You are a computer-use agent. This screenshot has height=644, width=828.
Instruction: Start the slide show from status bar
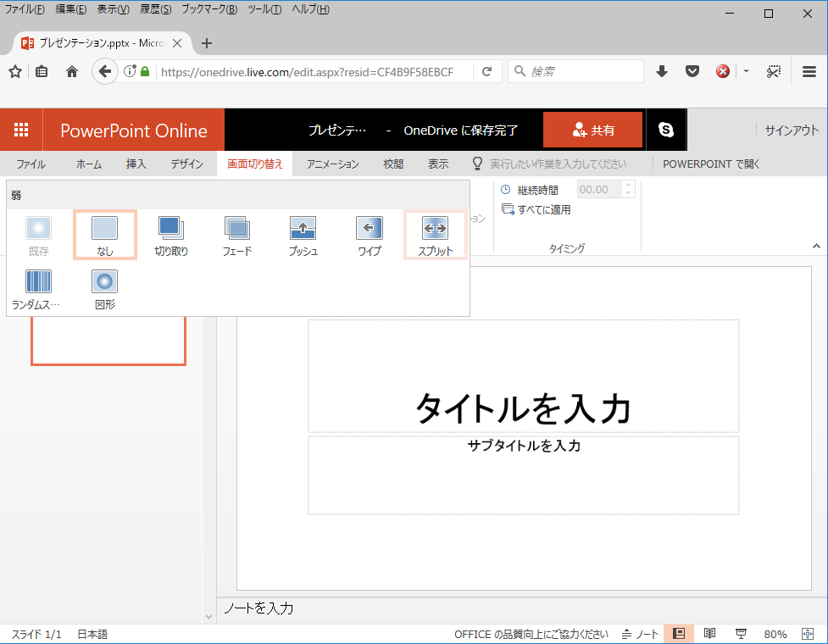tap(741, 634)
